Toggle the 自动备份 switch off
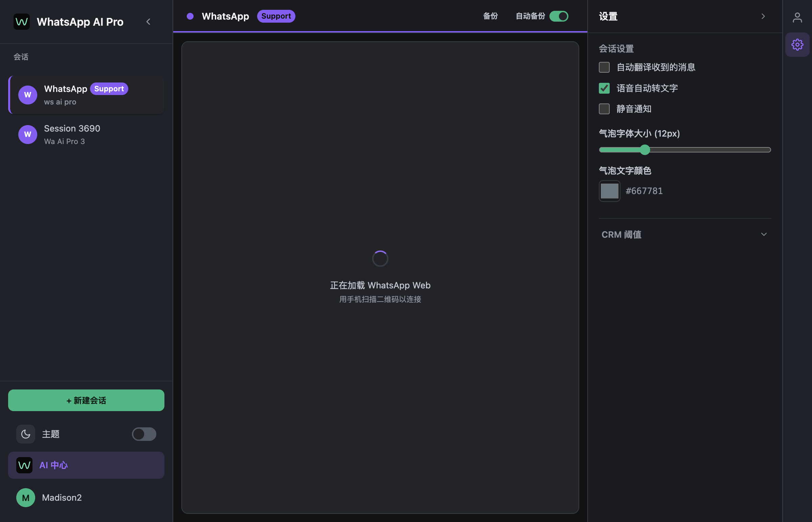Image resolution: width=812 pixels, height=522 pixels. (x=559, y=16)
